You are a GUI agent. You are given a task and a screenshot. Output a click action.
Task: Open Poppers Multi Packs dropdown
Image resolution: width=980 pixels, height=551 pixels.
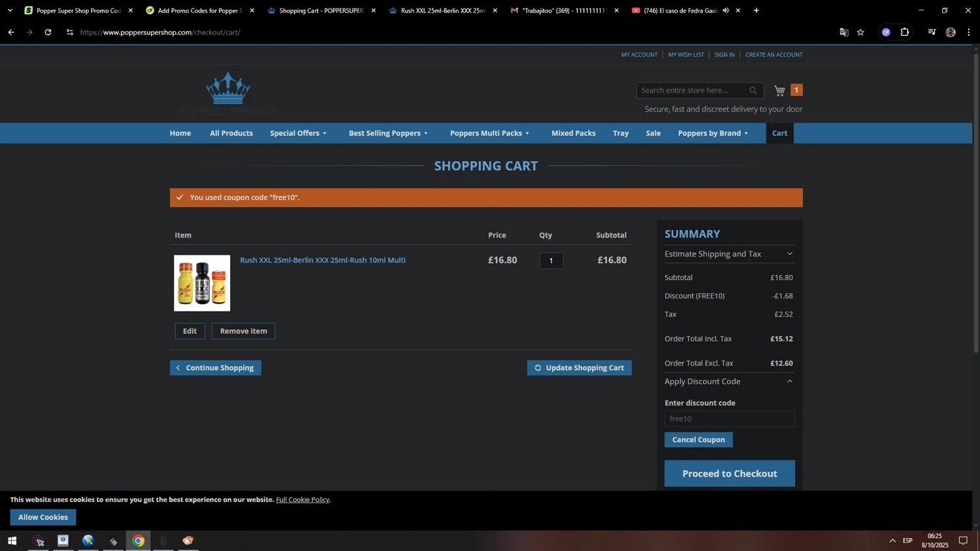pyautogui.click(x=489, y=133)
